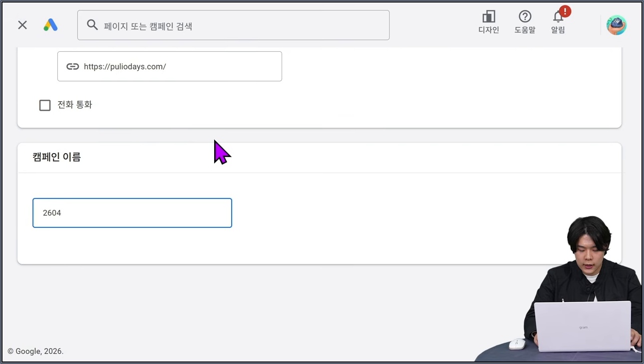Enable the 전화 통화 checkbox
The width and height of the screenshot is (644, 364).
point(45,105)
